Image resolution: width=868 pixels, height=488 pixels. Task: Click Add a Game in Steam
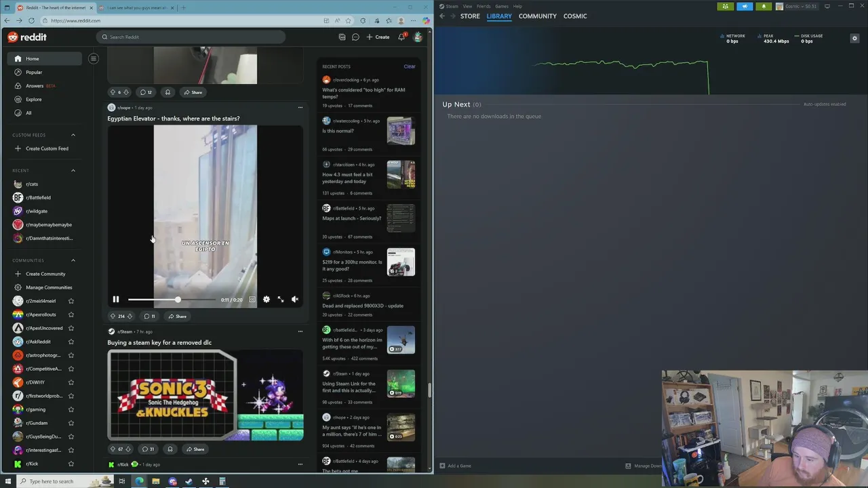455,466
